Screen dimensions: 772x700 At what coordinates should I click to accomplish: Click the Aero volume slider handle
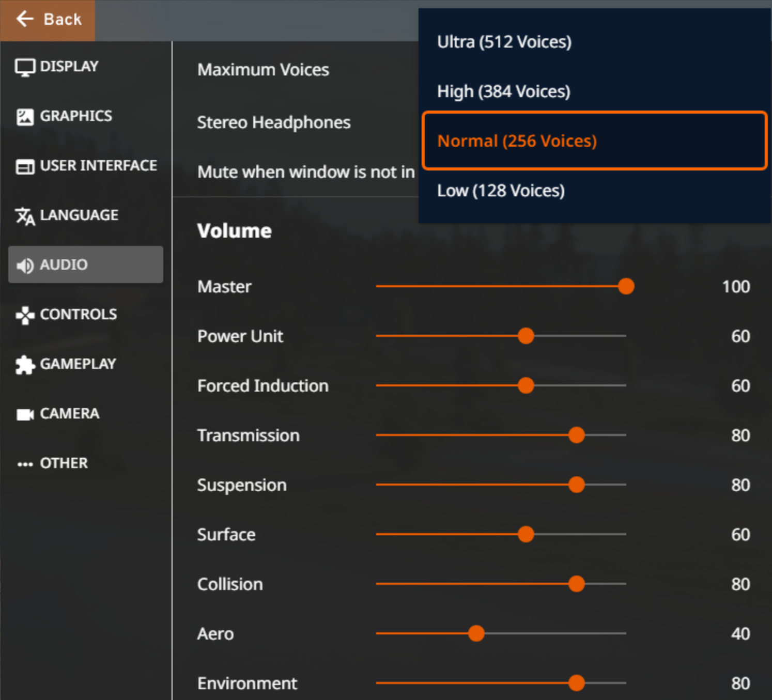(476, 633)
